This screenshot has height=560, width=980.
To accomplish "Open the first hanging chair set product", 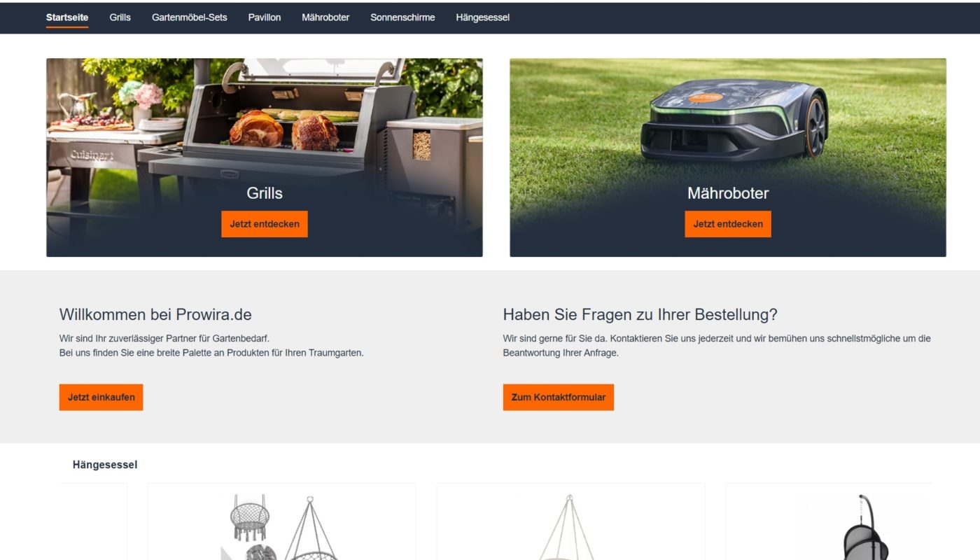I will click(x=281, y=521).
